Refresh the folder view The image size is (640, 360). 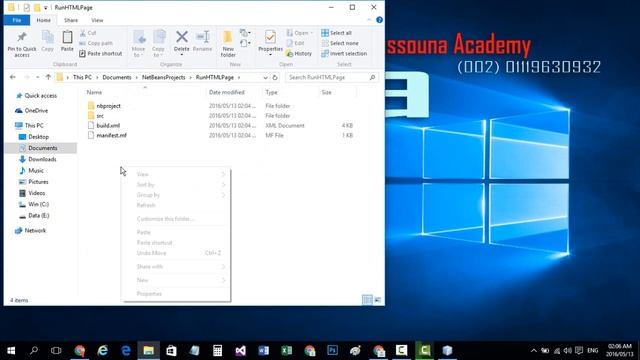(x=275, y=77)
